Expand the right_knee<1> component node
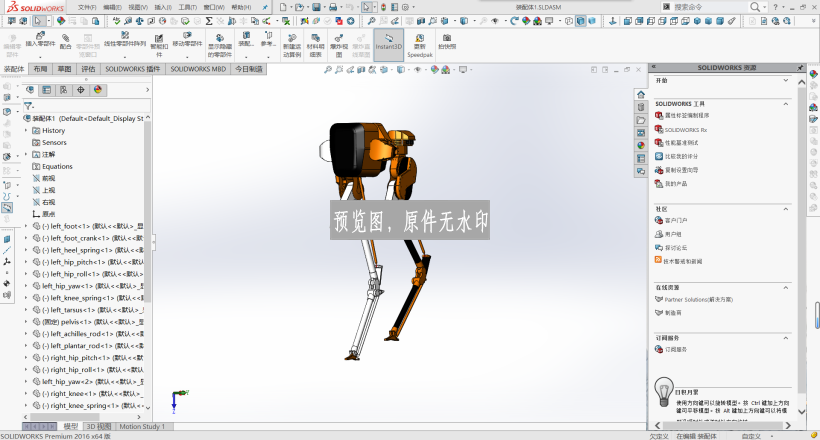The image size is (820, 440). (26, 393)
